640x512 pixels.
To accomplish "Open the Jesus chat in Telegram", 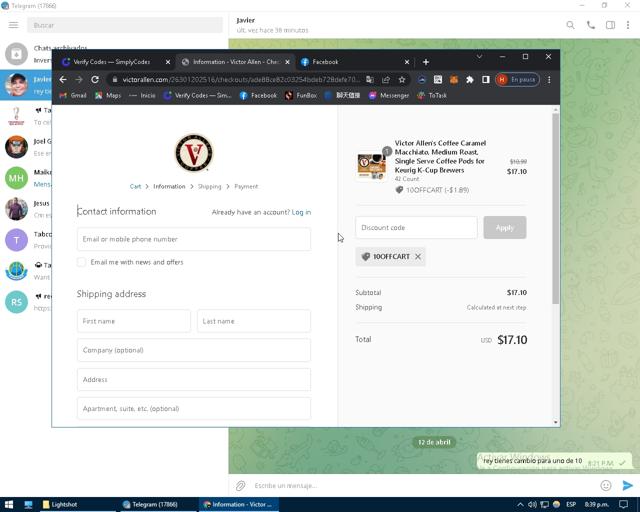I will coord(27,209).
